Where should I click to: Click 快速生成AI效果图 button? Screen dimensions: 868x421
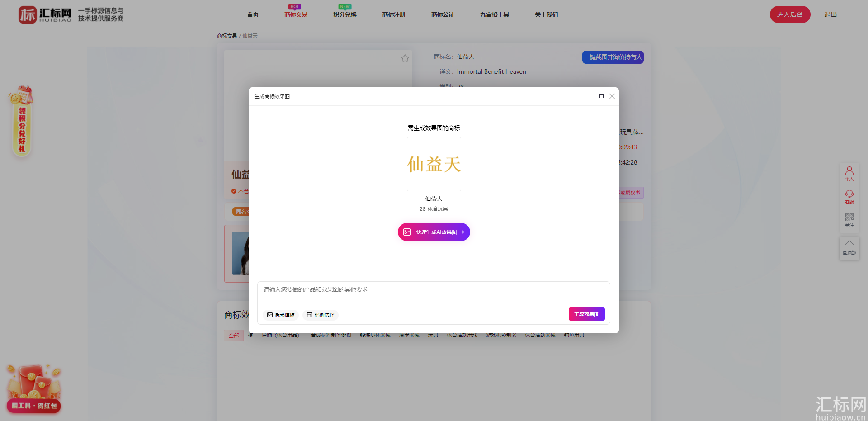click(x=434, y=232)
